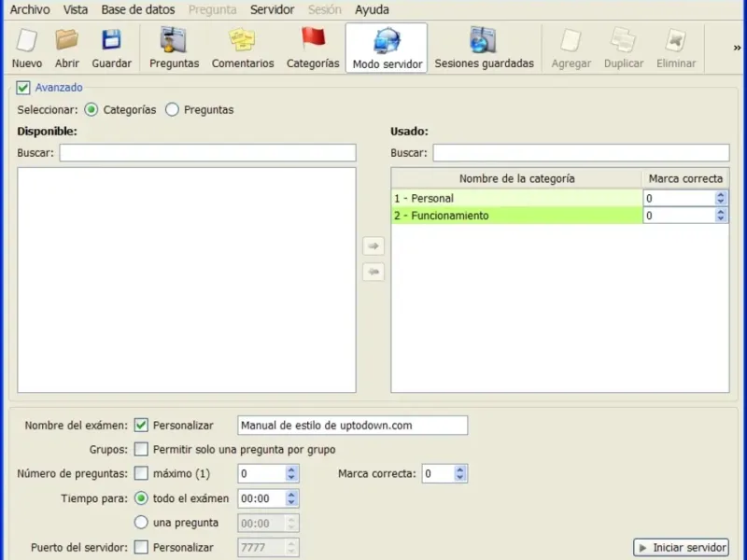The image size is (747, 560).
Task: Open the Vista menu
Action: [x=76, y=9]
